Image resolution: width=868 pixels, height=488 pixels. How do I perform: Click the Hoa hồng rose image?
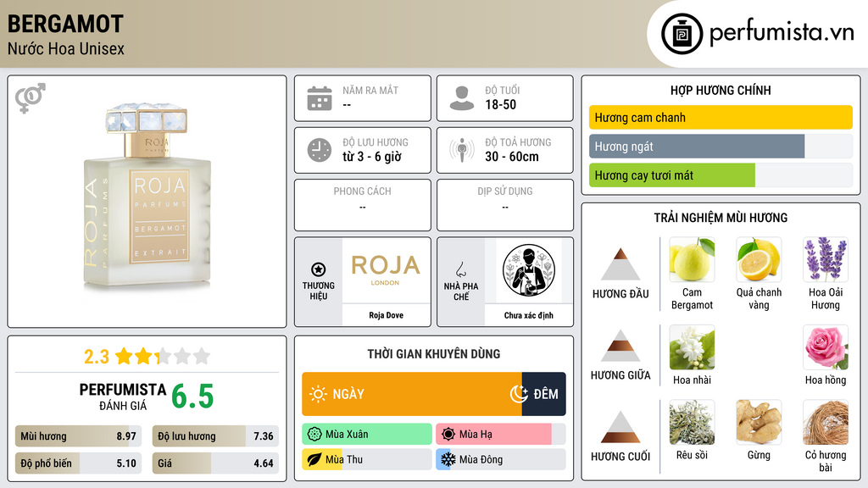[x=826, y=347]
